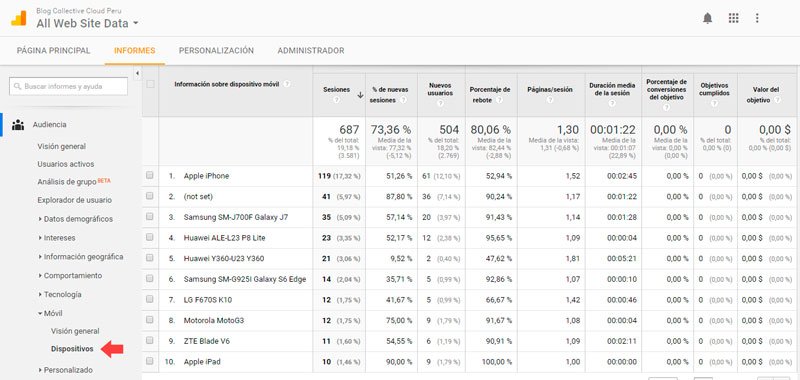This screenshot has width=800, height=380.
Task: Open the notifications bell
Action: (x=707, y=18)
